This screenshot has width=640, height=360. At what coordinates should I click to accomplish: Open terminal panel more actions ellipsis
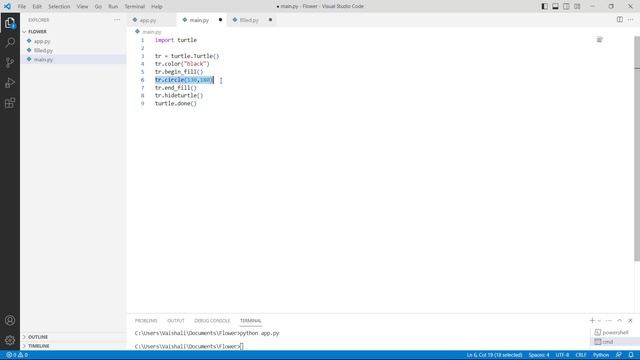609,320
